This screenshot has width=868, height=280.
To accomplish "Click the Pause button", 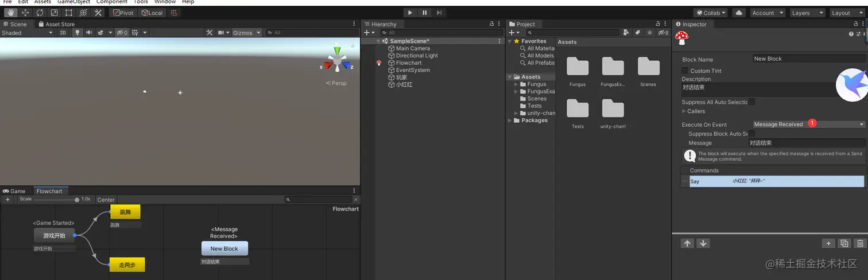I will pyautogui.click(x=425, y=13).
